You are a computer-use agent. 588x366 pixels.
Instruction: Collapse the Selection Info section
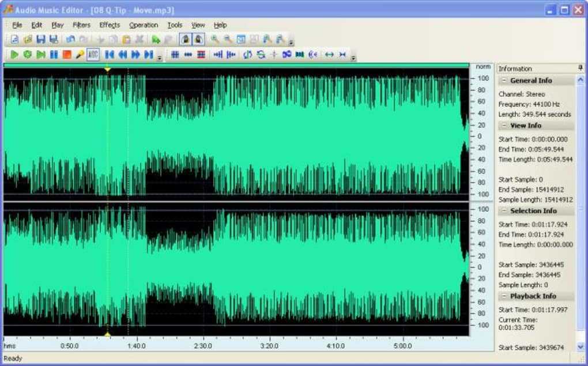pos(504,211)
